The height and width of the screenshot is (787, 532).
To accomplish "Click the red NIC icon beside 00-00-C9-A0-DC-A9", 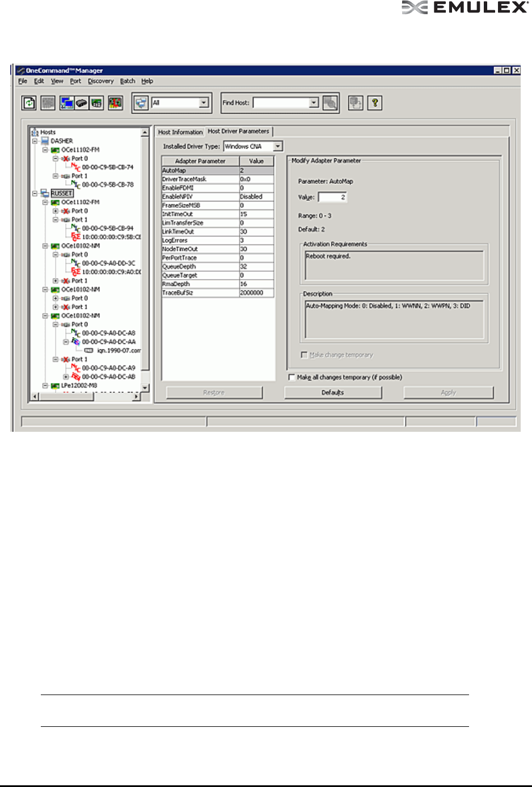I will click(x=76, y=368).
